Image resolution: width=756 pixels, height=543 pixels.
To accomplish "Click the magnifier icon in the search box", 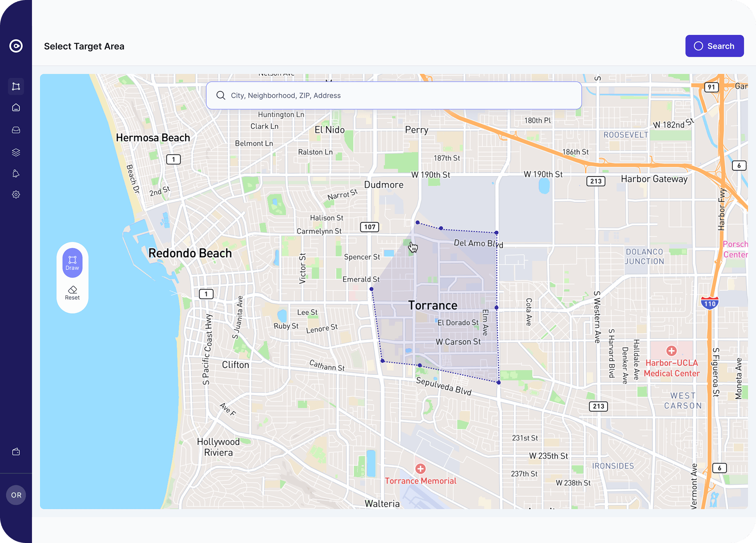I will [x=221, y=96].
